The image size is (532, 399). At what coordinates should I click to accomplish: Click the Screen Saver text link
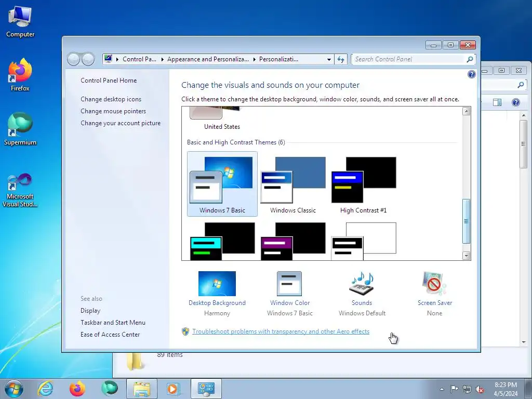435,303
